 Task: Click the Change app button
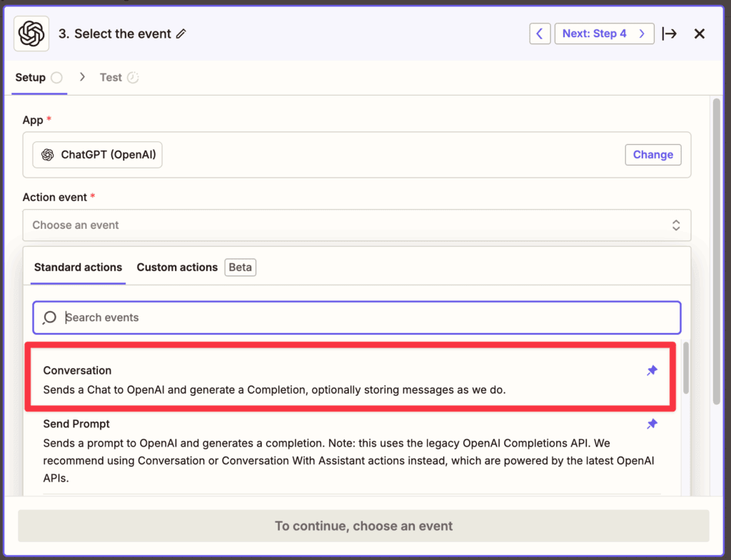pyautogui.click(x=652, y=155)
